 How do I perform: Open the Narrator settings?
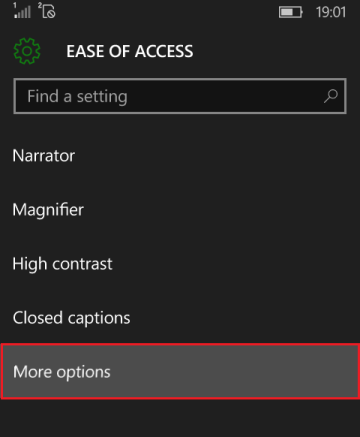(180, 156)
